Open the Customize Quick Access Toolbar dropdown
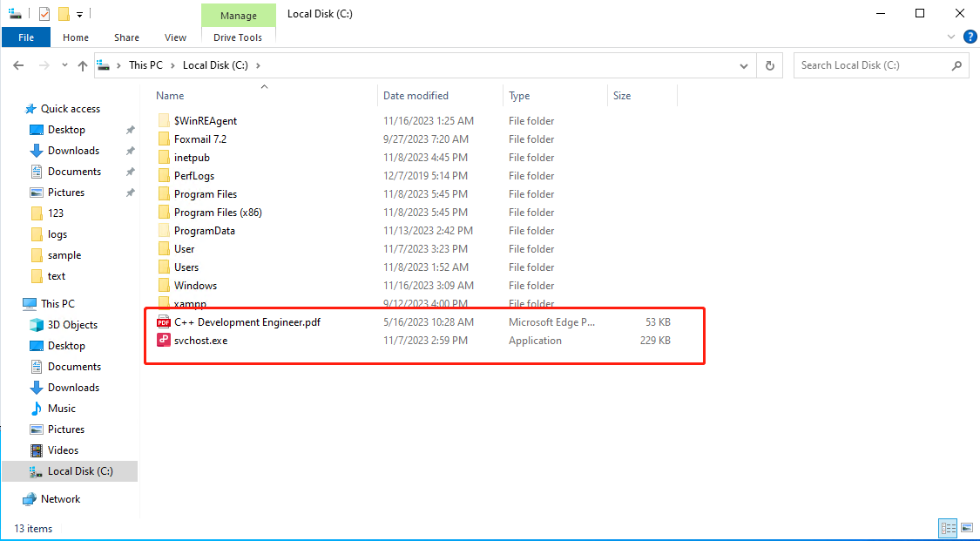The width and height of the screenshot is (980, 541). (79, 14)
